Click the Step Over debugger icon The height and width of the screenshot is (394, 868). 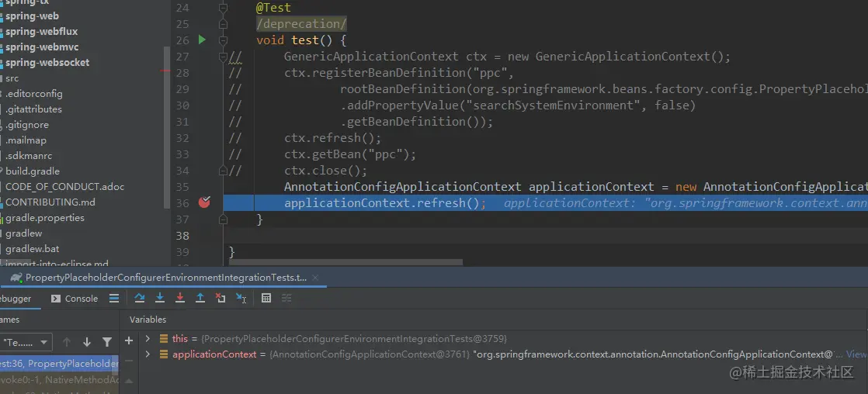[x=140, y=299]
